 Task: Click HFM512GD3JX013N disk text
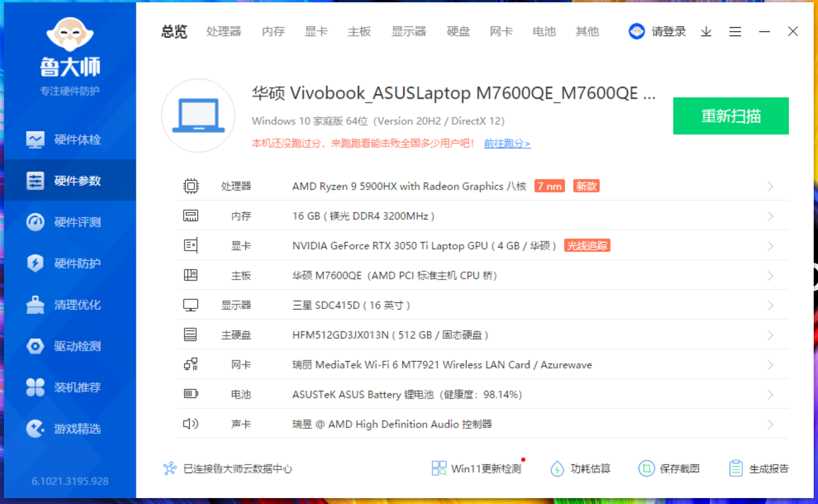(390, 335)
